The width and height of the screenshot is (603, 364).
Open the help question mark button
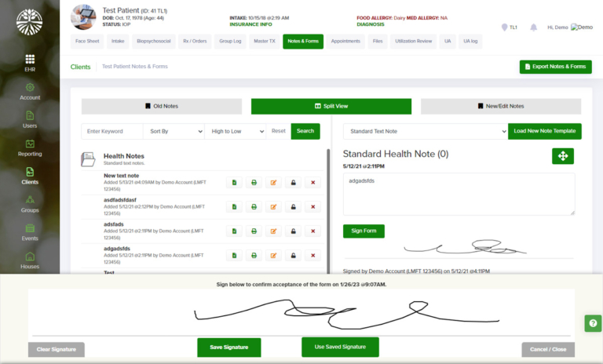click(593, 323)
